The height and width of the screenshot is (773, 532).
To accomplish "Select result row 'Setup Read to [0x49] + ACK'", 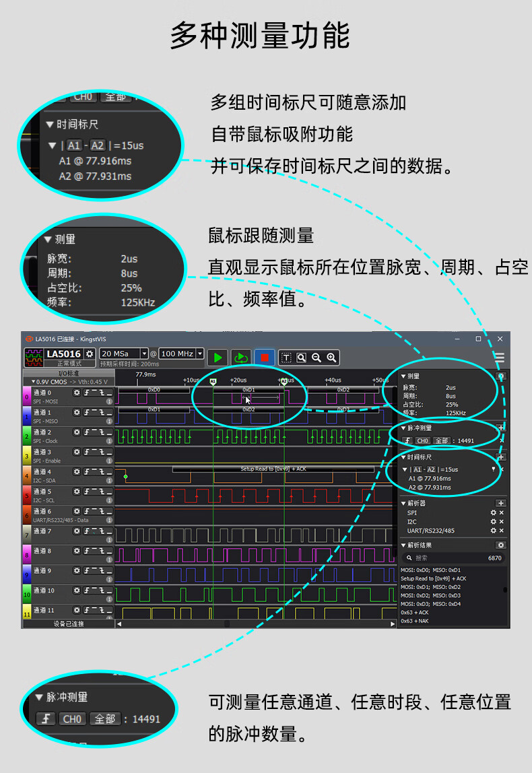I will (x=433, y=578).
